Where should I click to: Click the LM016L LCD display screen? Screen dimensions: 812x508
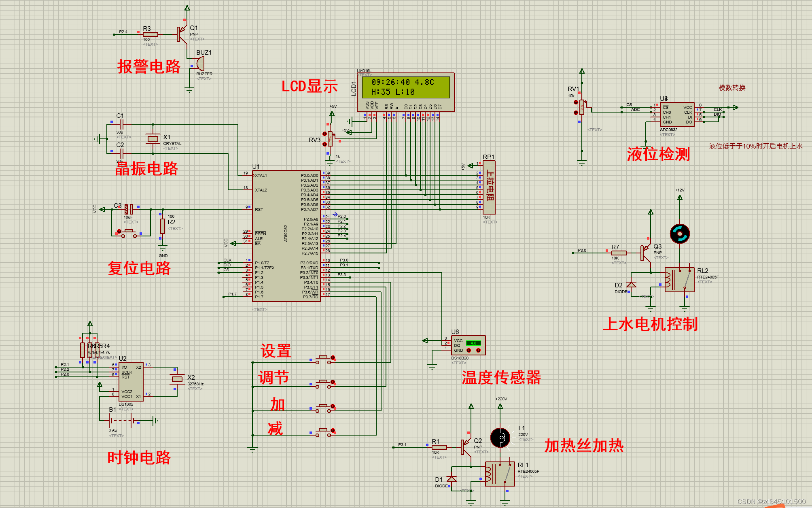tap(405, 87)
